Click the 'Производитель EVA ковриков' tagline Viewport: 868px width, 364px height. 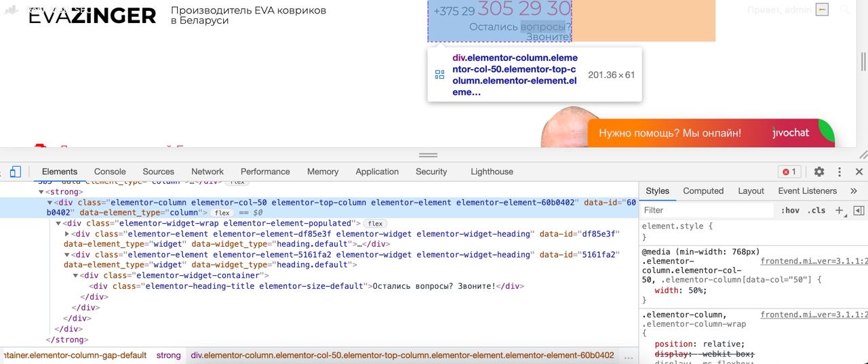248,10
